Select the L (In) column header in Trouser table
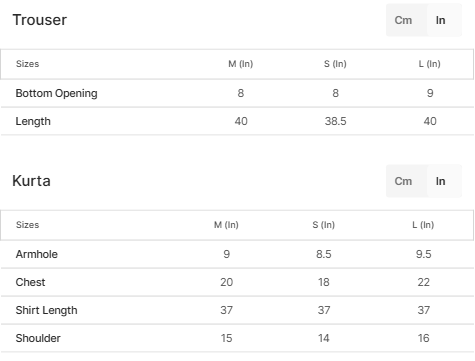475x361 pixels. tap(430, 64)
